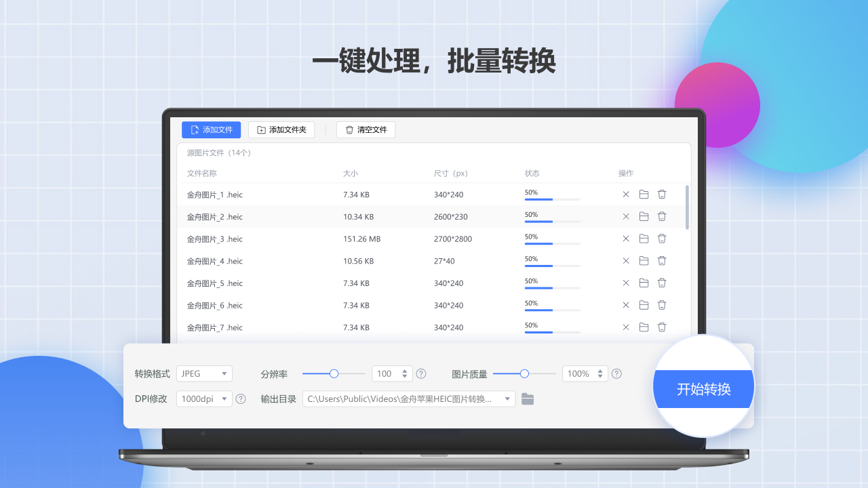Screen dimensions: 868x488
Task: Open output folder for 金舟图片_1.heic
Action: [644, 194]
